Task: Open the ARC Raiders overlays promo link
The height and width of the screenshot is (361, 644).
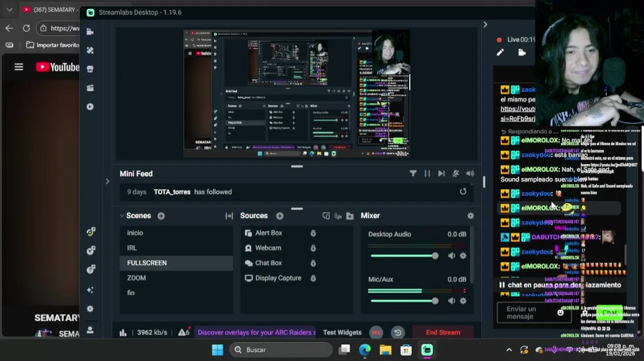Action: tap(256, 332)
